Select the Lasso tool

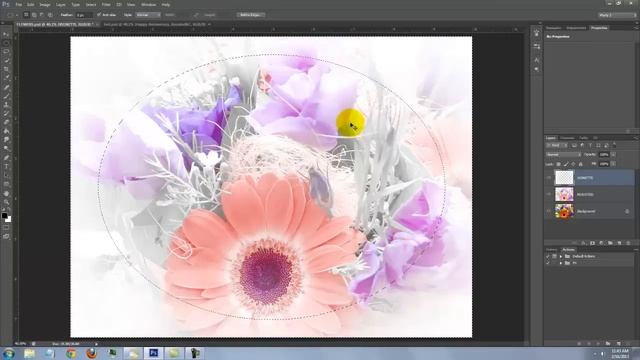point(6,52)
